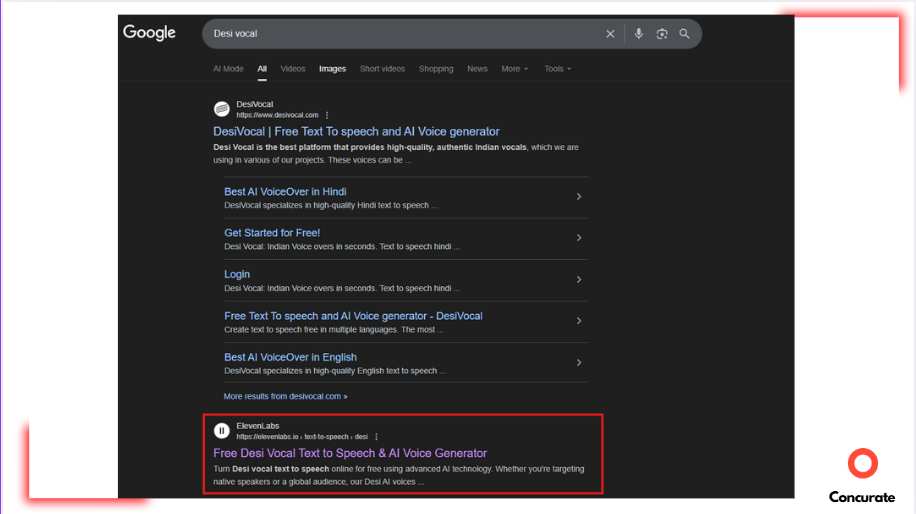The width and height of the screenshot is (916, 514).
Task: Open Free Desi Vocal Text to Speech ElevenLabs result
Action: pyautogui.click(x=350, y=453)
